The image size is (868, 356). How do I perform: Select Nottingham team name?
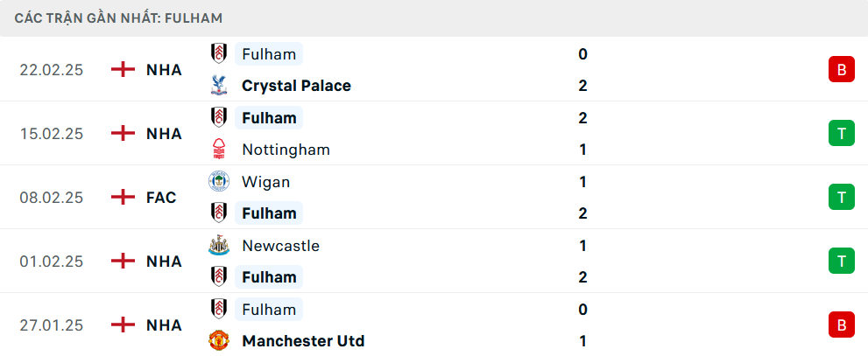point(286,150)
